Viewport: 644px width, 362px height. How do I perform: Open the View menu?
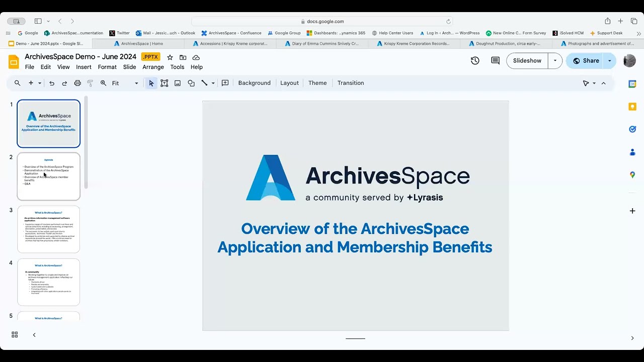(x=63, y=67)
